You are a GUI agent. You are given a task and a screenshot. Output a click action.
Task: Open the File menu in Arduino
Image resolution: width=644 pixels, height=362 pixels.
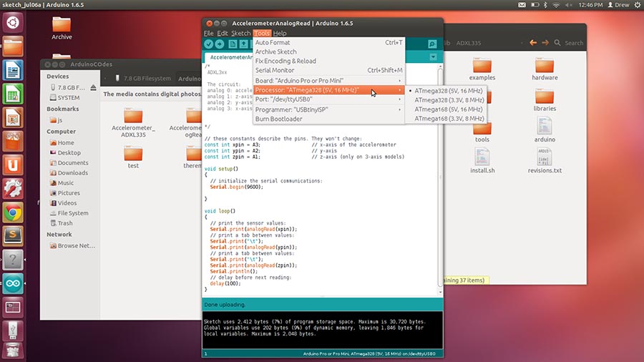pyautogui.click(x=209, y=33)
